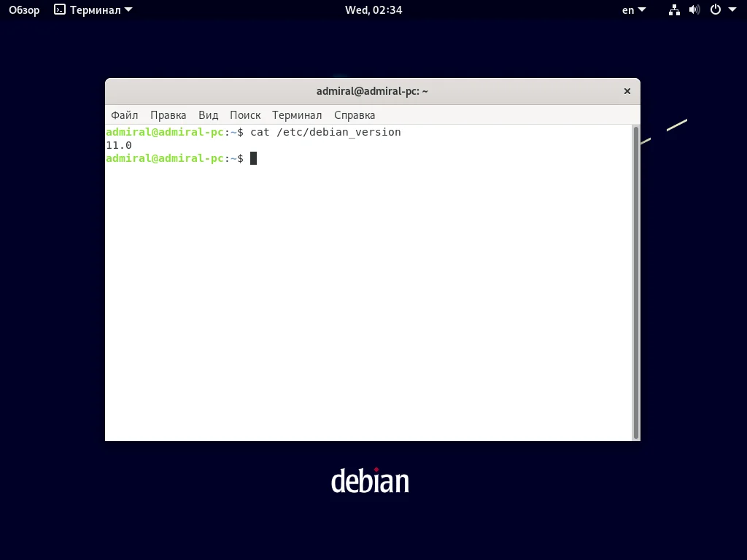Open the Терминал menu in the menu bar

click(x=296, y=114)
